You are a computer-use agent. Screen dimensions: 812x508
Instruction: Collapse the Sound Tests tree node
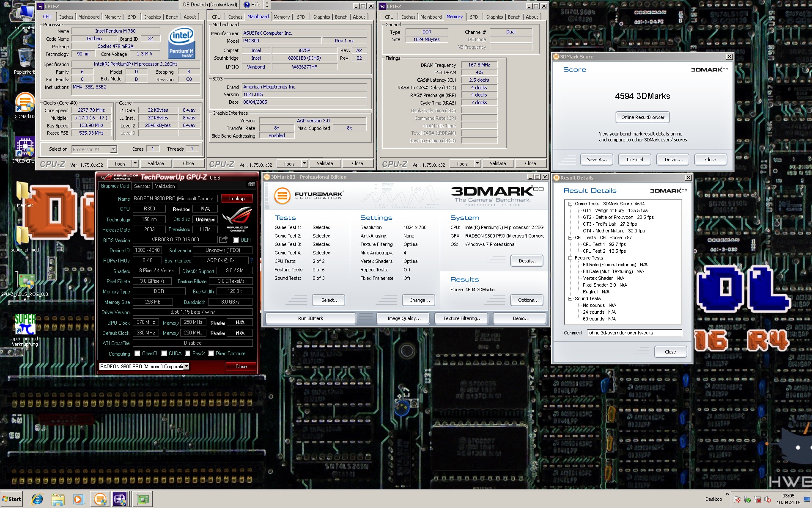coord(570,298)
